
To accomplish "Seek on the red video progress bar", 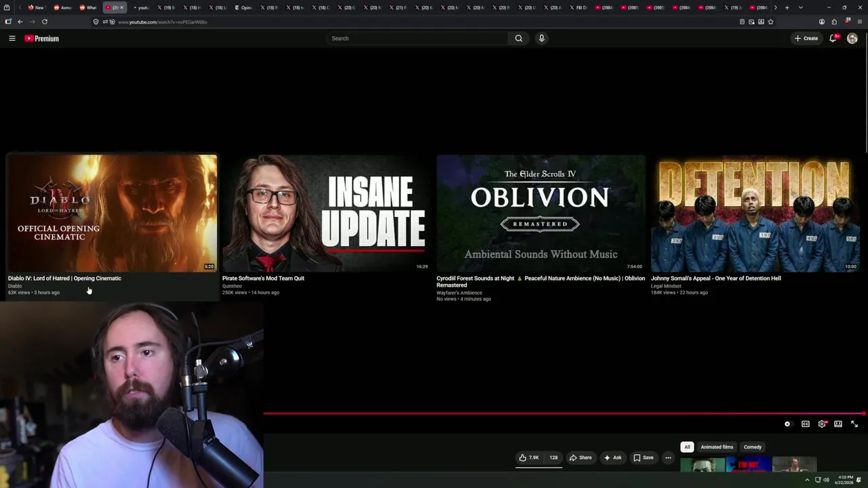I will click(x=564, y=413).
